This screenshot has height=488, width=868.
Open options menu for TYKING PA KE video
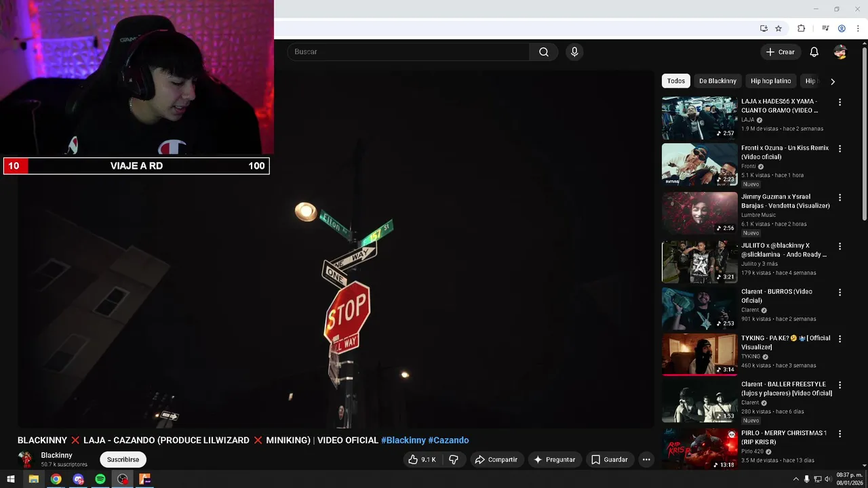(x=840, y=338)
